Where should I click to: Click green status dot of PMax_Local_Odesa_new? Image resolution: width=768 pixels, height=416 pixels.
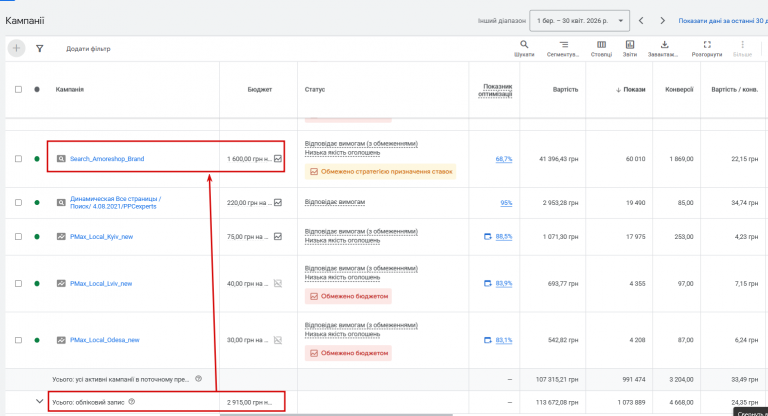(37, 340)
